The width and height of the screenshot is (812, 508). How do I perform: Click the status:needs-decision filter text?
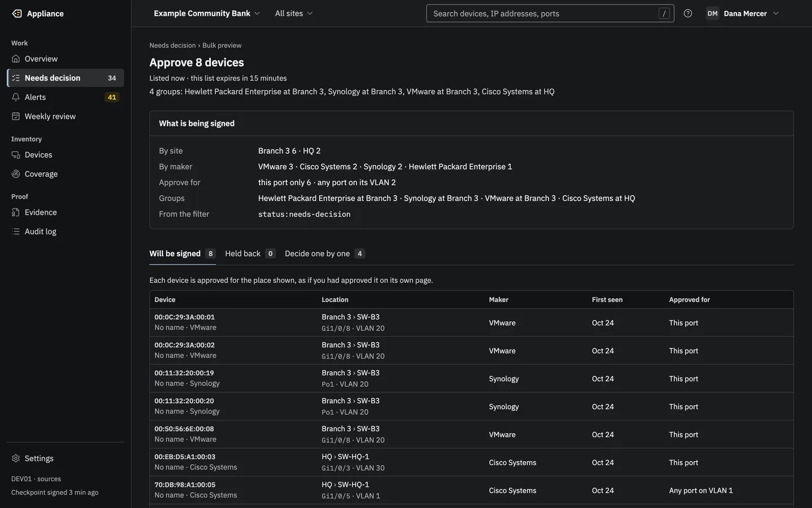[x=304, y=214]
